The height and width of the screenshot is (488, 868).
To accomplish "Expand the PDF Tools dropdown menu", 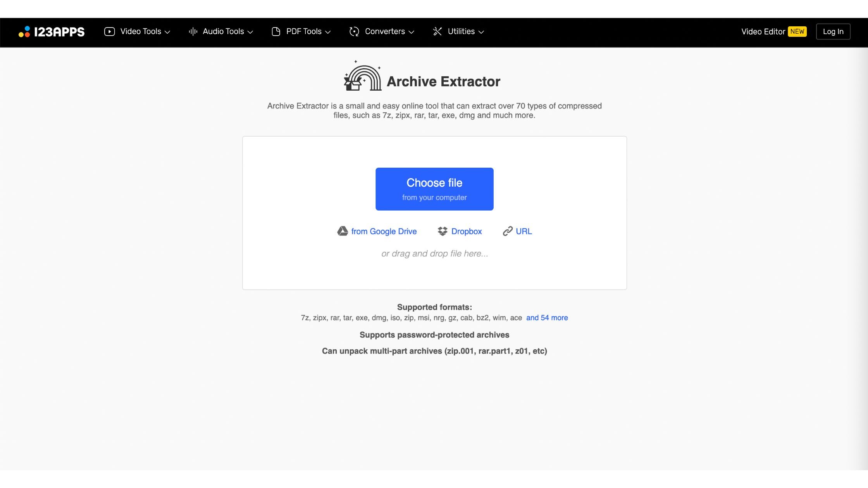I will point(300,31).
